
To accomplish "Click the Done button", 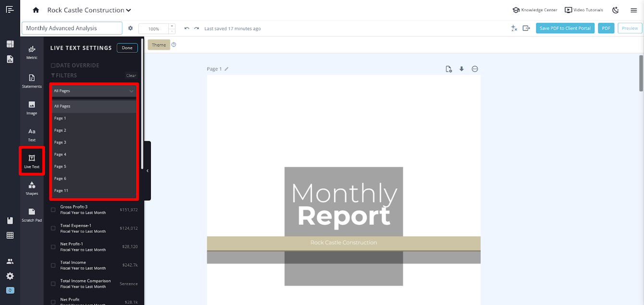I will (127, 48).
